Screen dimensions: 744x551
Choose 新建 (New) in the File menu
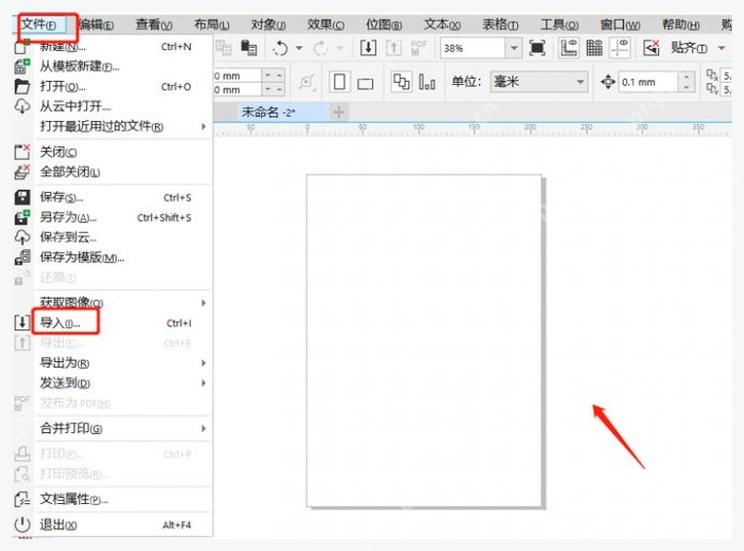click(113, 47)
